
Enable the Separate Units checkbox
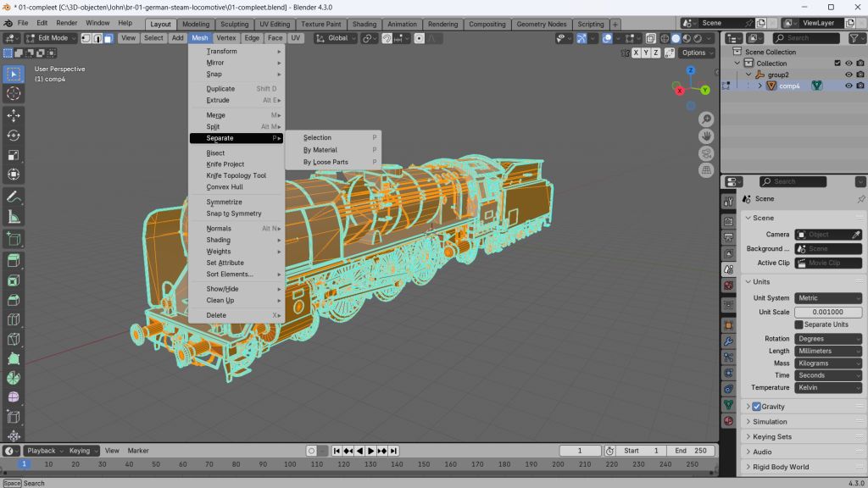point(798,324)
